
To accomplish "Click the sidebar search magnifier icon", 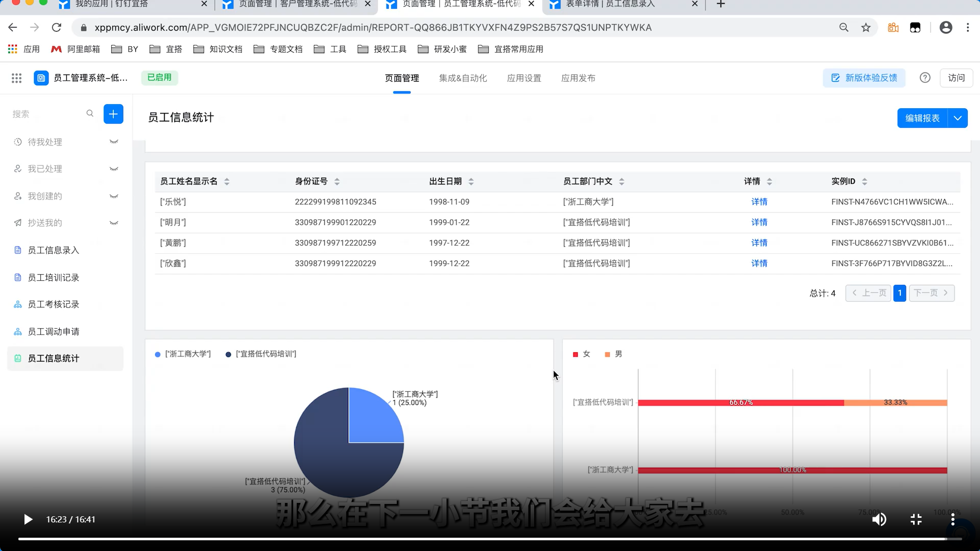I will point(90,113).
